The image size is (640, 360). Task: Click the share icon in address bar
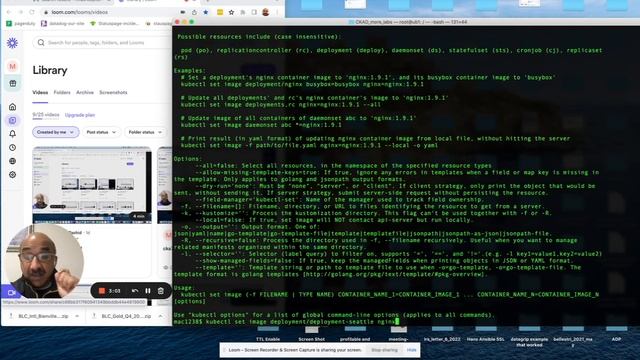(x=194, y=12)
